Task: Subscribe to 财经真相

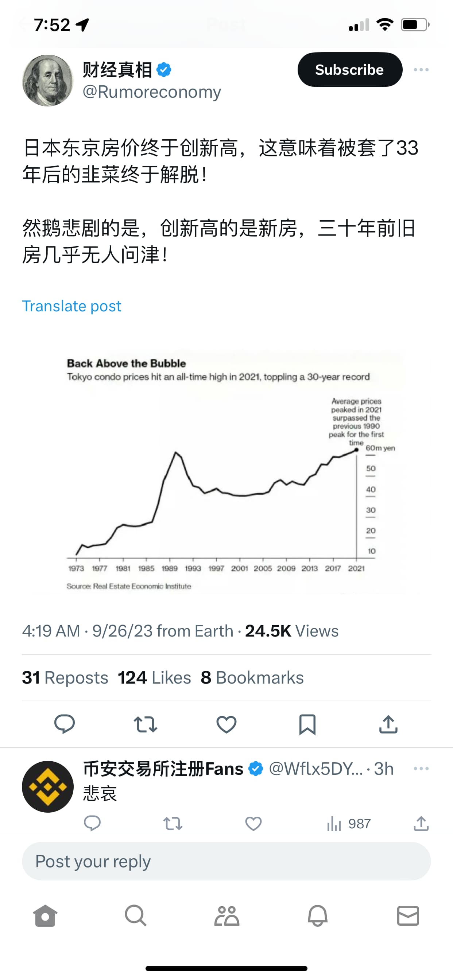Action: (x=349, y=70)
